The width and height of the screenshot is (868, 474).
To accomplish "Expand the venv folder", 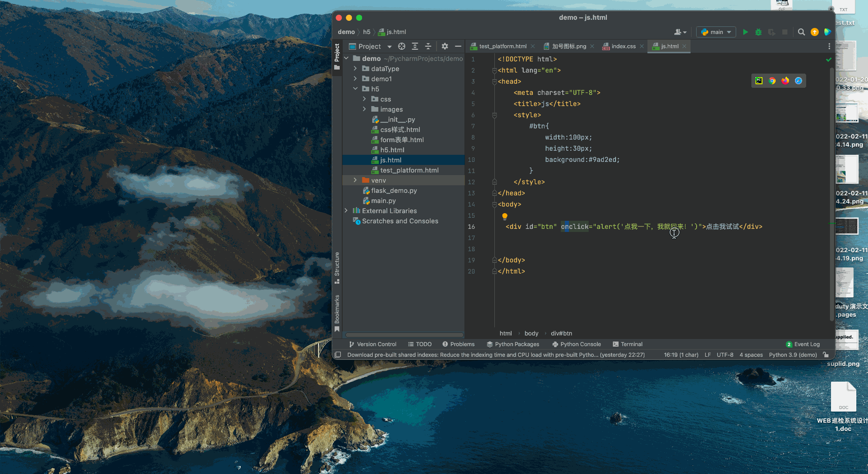I will [355, 180].
